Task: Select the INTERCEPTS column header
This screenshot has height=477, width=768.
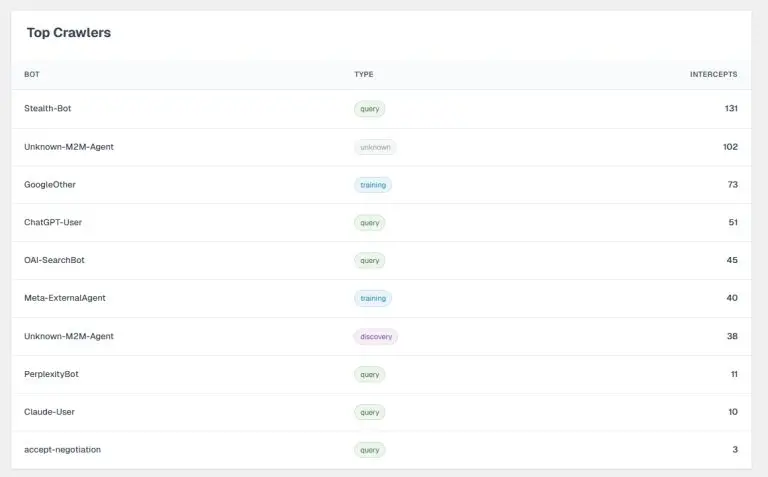Action: click(x=713, y=74)
